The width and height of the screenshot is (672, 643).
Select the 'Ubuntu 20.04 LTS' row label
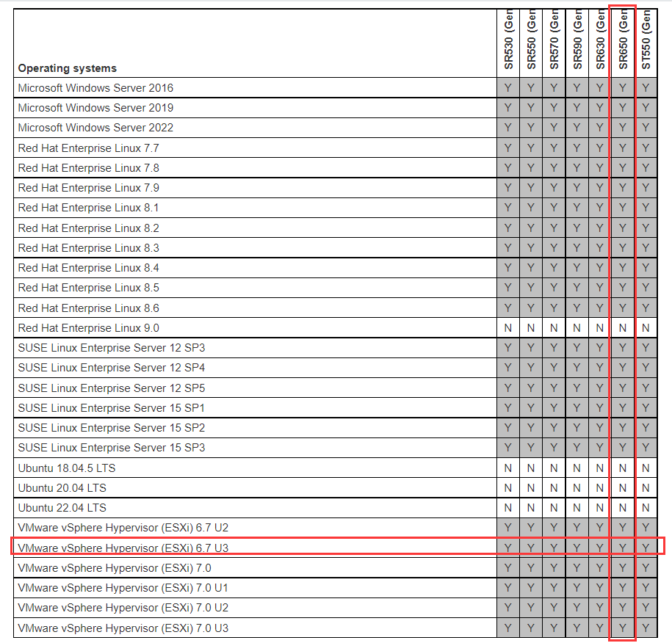[x=62, y=488]
